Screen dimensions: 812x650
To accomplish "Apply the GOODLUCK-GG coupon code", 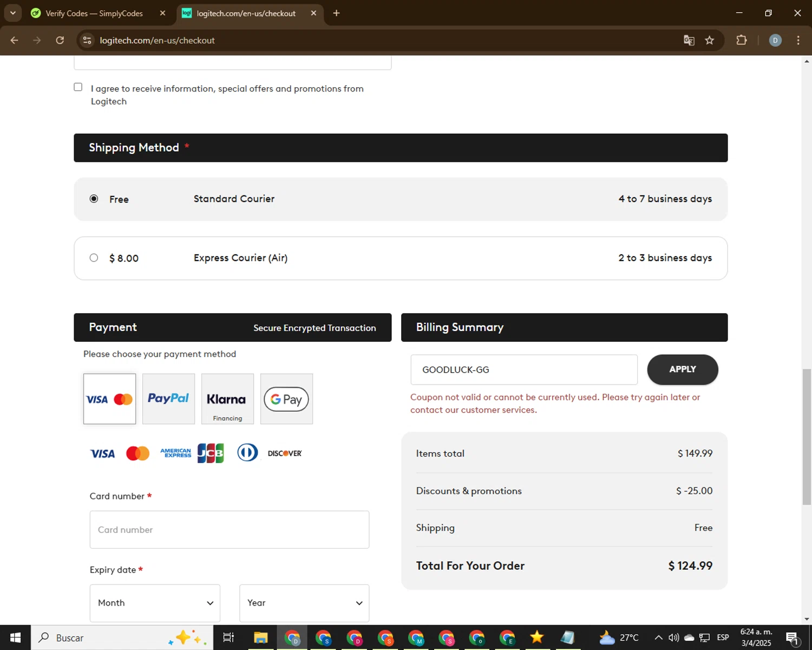I will click(683, 369).
